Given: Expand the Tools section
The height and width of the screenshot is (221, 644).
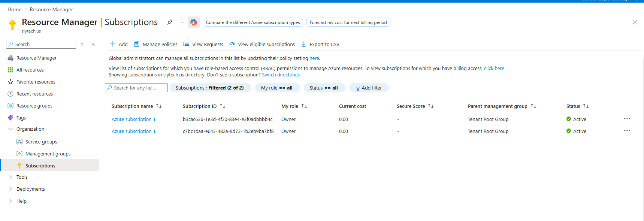Looking at the screenshot, I should (x=10, y=177).
